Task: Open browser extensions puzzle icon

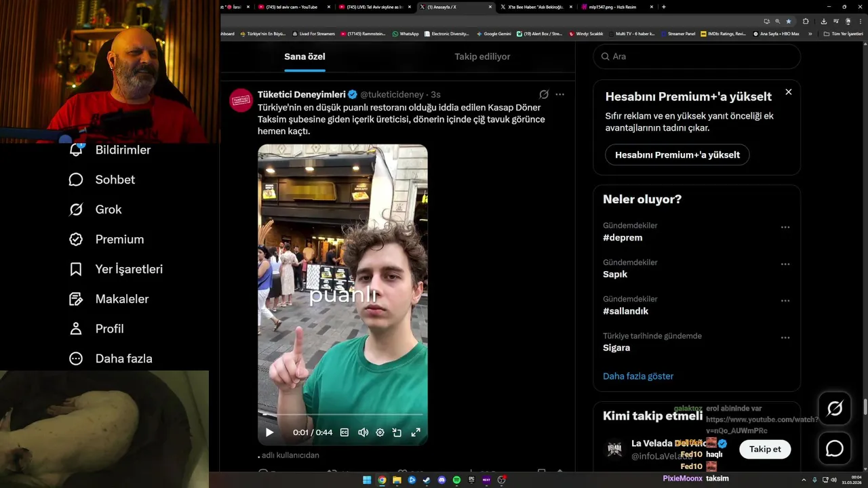Action: [806, 21]
